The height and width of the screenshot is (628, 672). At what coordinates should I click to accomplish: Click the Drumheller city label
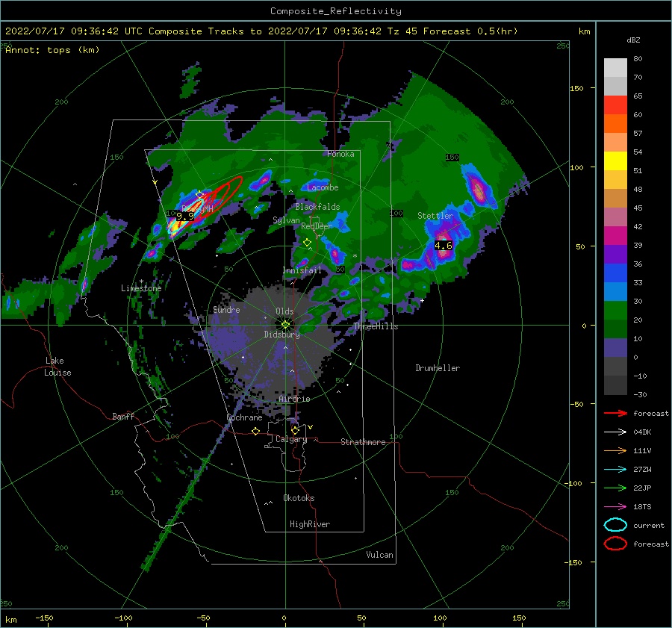(438, 368)
